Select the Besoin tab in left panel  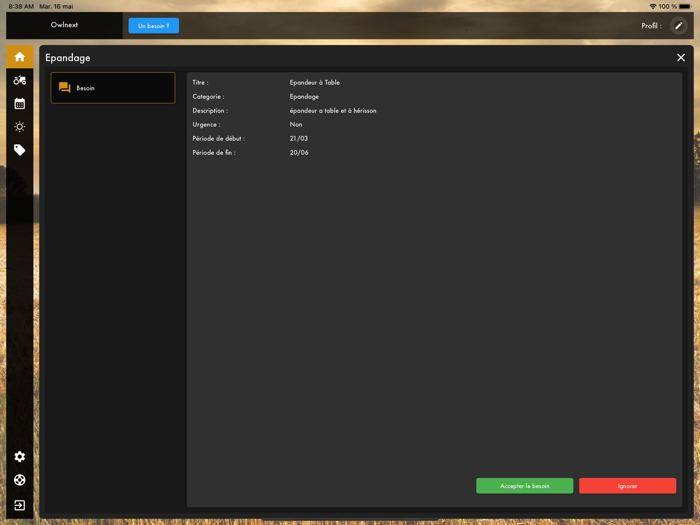pos(113,88)
